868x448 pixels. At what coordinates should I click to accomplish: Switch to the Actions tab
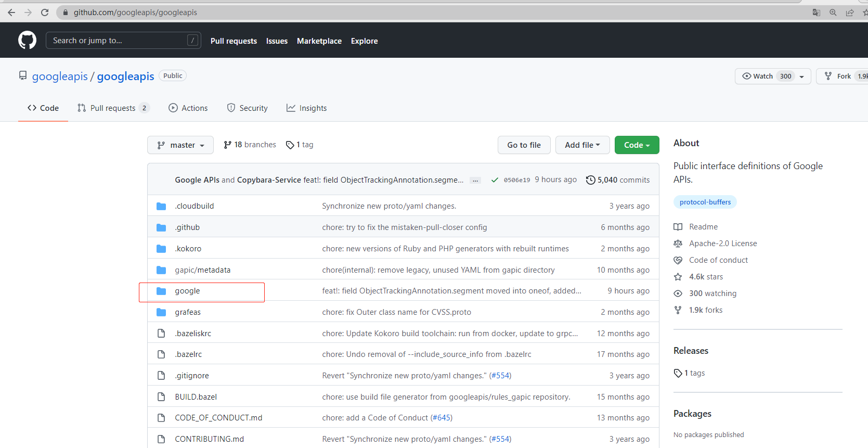point(188,108)
